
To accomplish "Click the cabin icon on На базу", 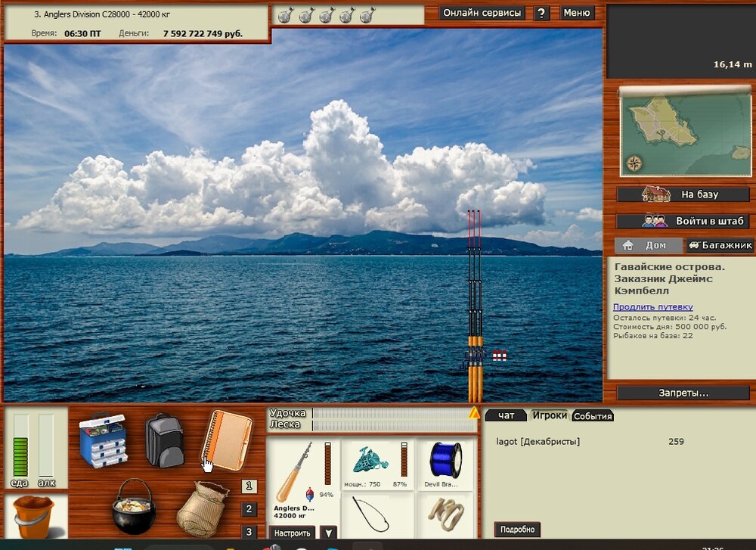I will (655, 194).
